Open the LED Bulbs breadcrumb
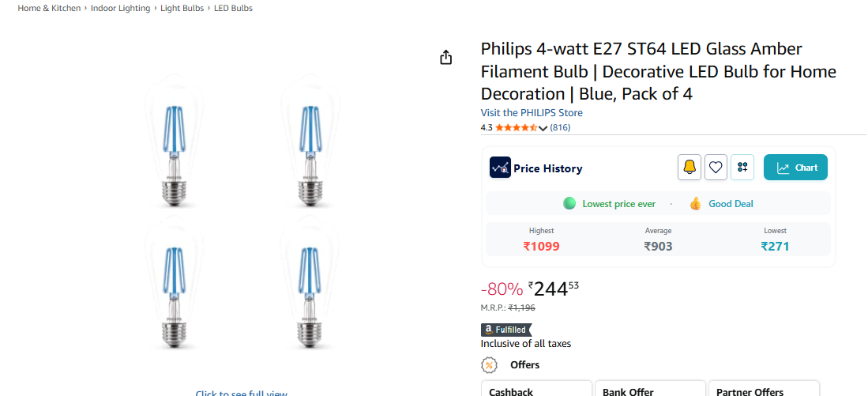Viewport: 868px width, 396px height. (233, 8)
